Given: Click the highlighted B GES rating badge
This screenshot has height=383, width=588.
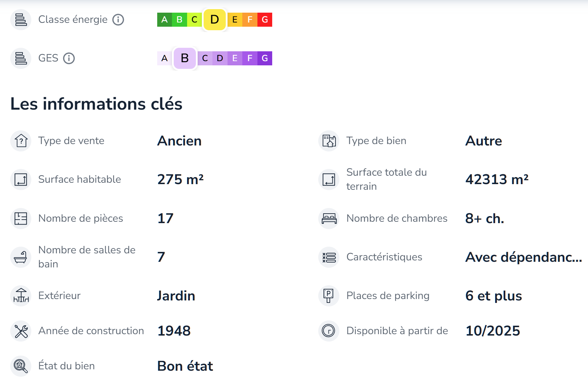Looking at the screenshot, I should pos(185,58).
